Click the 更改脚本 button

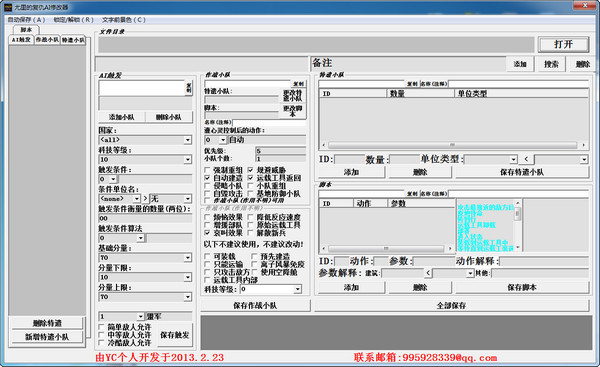click(292, 111)
